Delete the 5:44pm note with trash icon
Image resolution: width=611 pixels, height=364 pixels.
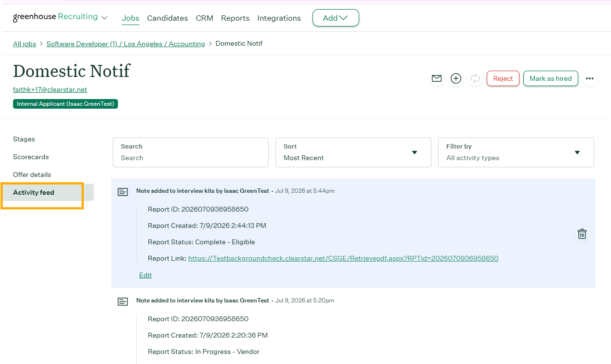click(582, 234)
